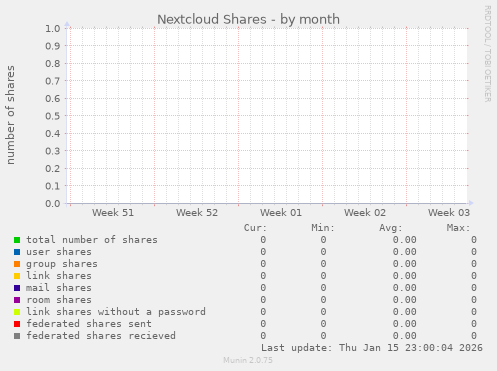Click the green total number of shares swatch
This screenshot has width=497, height=371.
point(17,240)
